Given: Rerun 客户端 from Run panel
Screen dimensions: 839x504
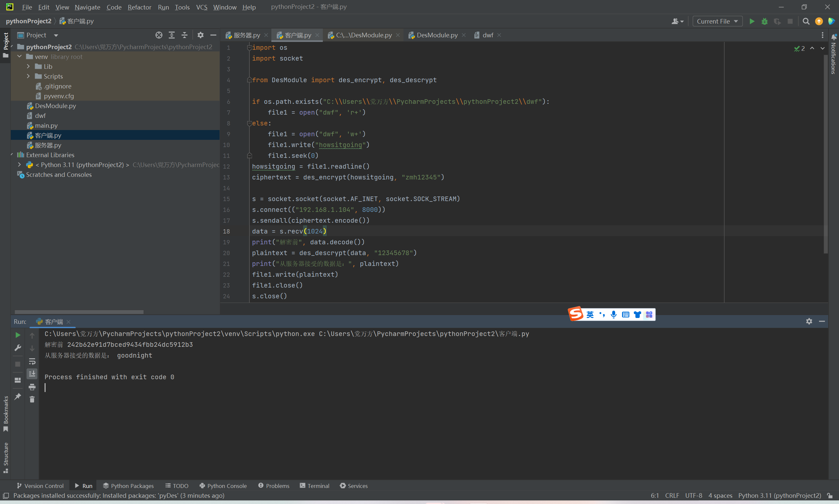Looking at the screenshot, I should click(18, 335).
